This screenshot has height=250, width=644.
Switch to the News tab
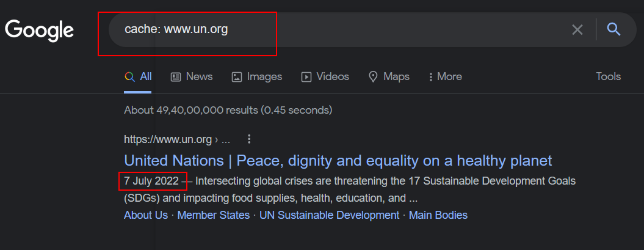(x=192, y=77)
